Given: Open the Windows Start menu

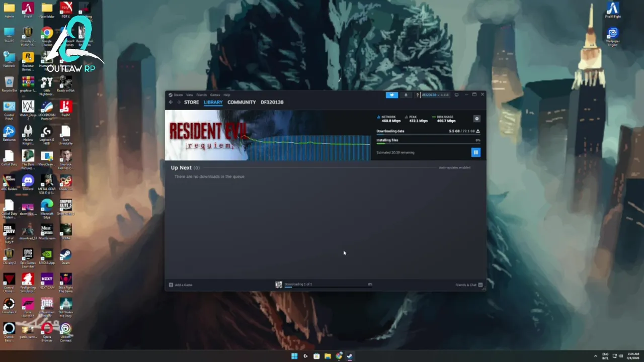Looking at the screenshot, I should [294, 356].
